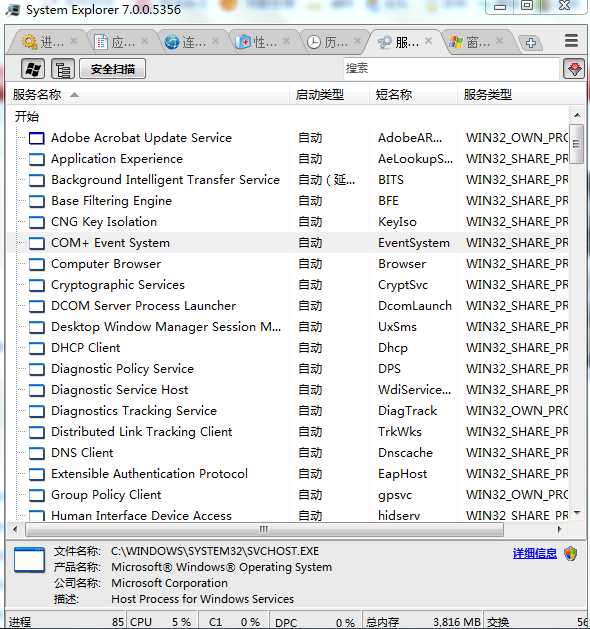Image resolution: width=590 pixels, height=629 pixels.
Task: Click the vertical scrollbar up arrow
Action: (x=577, y=116)
